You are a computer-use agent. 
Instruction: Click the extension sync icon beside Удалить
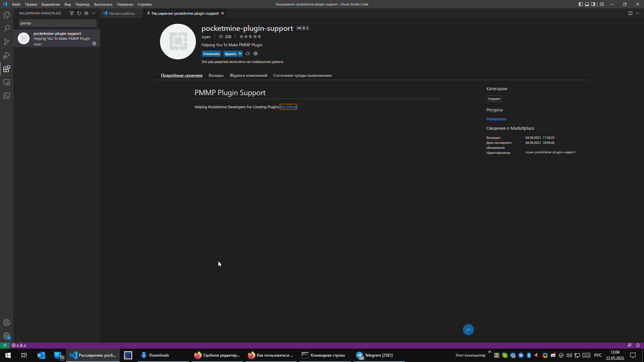pos(248,54)
